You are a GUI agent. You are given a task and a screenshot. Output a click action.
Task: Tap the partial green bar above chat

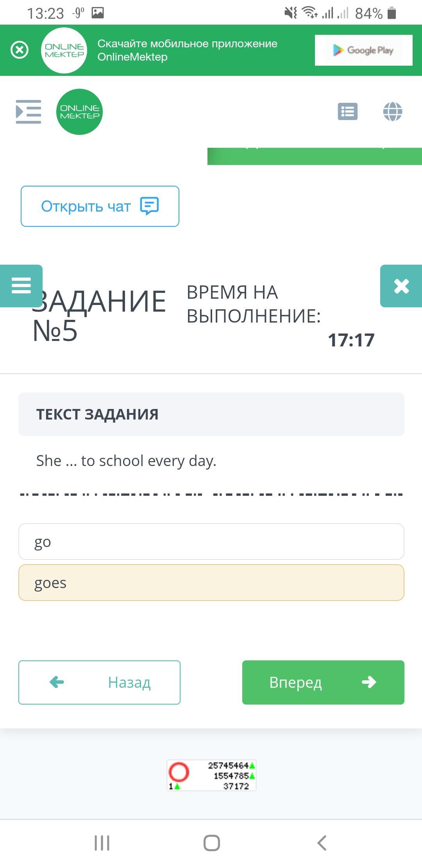pos(314,156)
